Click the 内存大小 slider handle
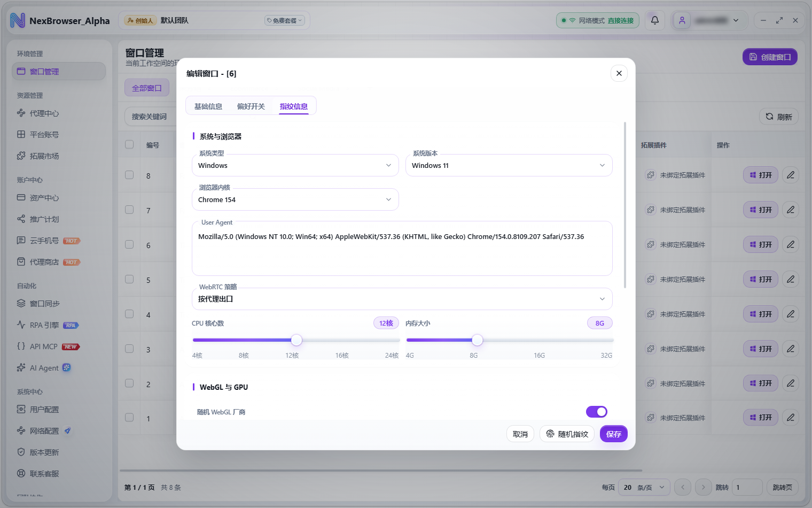 [x=478, y=340]
